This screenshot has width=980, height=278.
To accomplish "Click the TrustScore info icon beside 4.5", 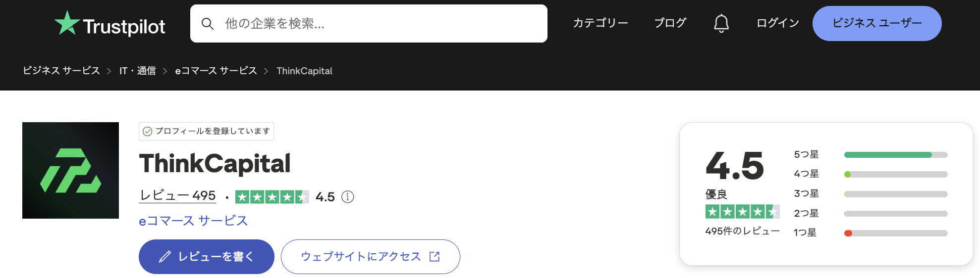I will 348,197.
